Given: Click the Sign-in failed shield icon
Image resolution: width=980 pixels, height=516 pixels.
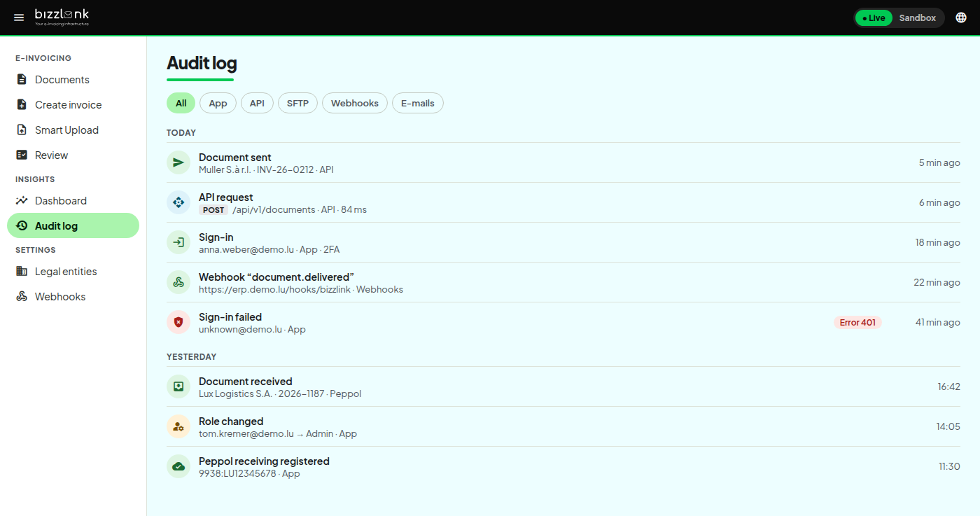Looking at the screenshot, I should (x=178, y=323).
